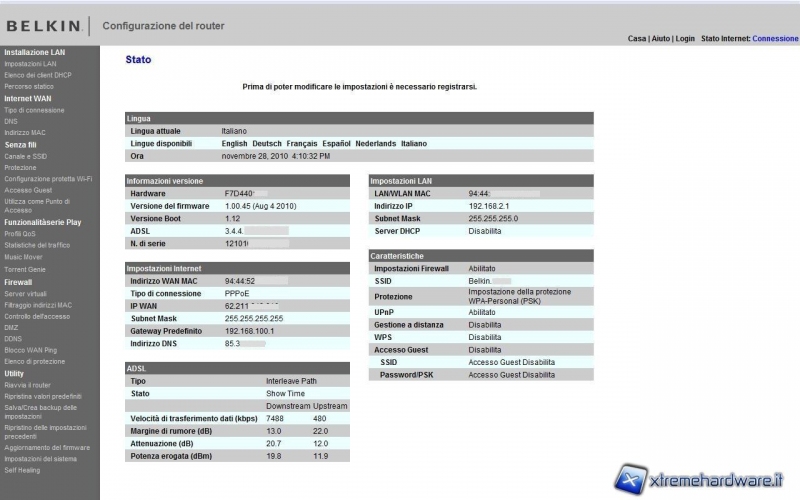Screen dimensions: 800x500
Task: Switch language to Français
Action: click(301, 144)
